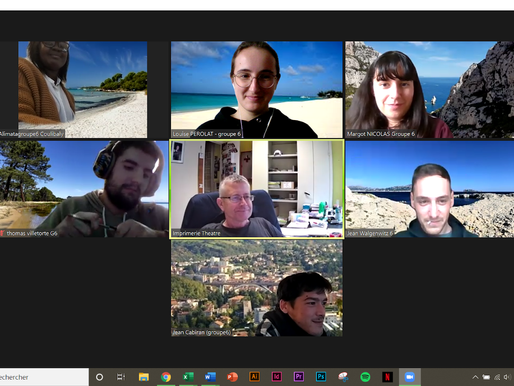This screenshot has height=386, width=514.
Task: Open Spotify from the taskbar
Action: [x=365, y=377]
